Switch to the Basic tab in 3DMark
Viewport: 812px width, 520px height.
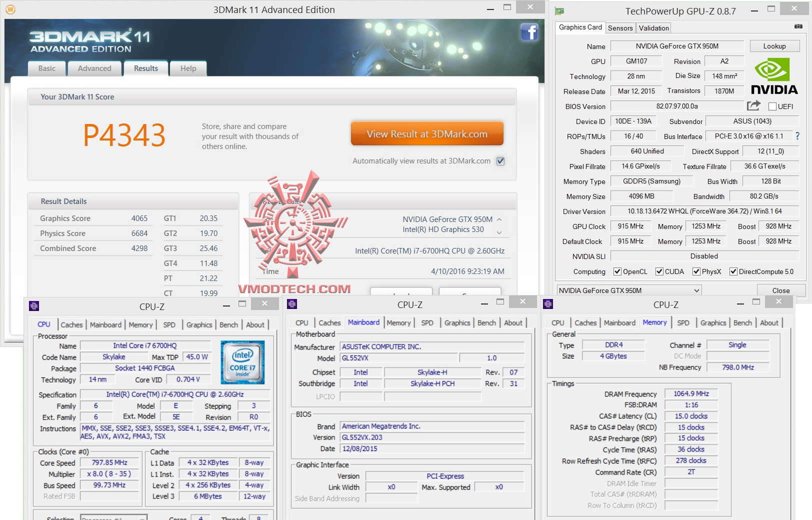pyautogui.click(x=47, y=68)
